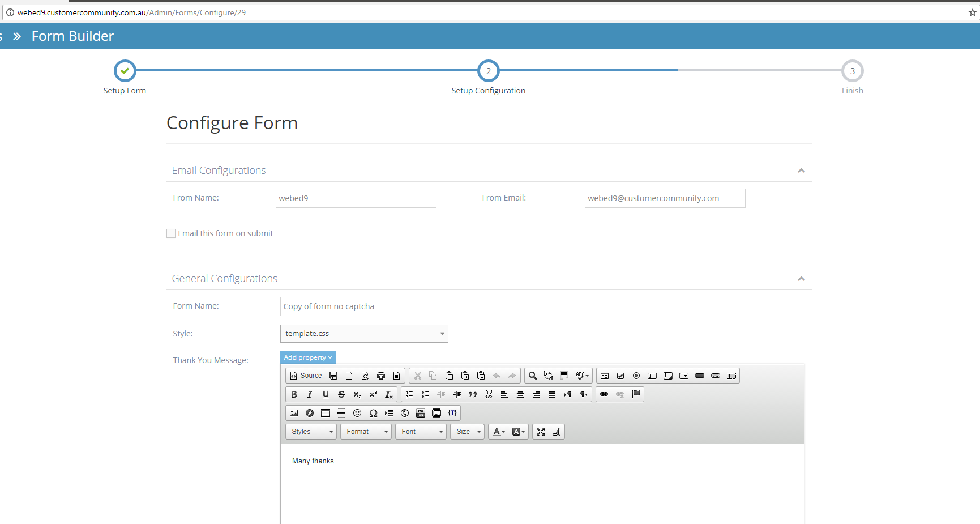Screen dimensions: 980x524
Task: Insert a table in the editor
Action: [x=326, y=413]
